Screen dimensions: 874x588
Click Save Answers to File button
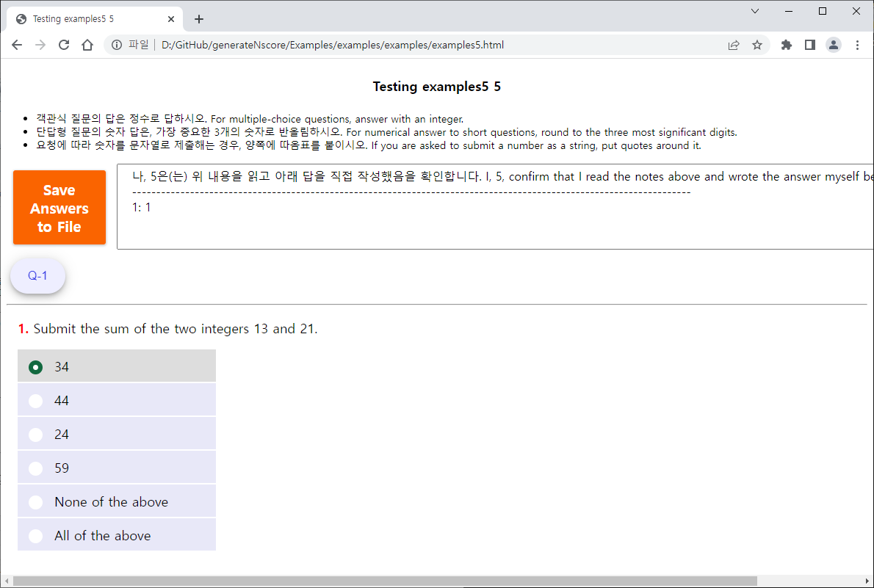[59, 207]
